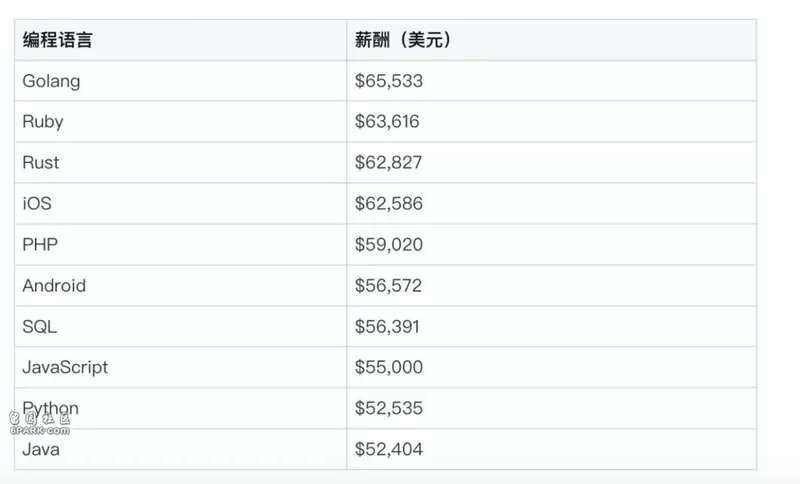Click the $62,827 salary value
This screenshot has width=800, height=484.
tap(389, 162)
